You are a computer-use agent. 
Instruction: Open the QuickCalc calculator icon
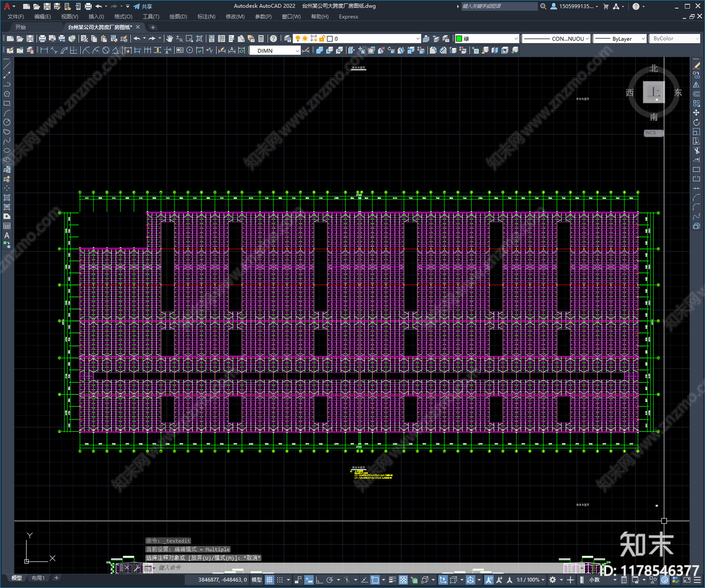[x=261, y=39]
